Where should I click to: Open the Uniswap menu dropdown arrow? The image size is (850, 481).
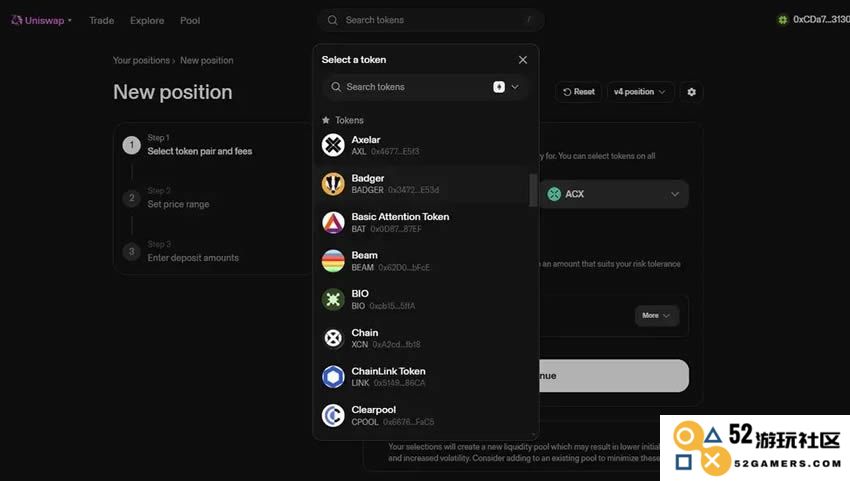coord(69,21)
